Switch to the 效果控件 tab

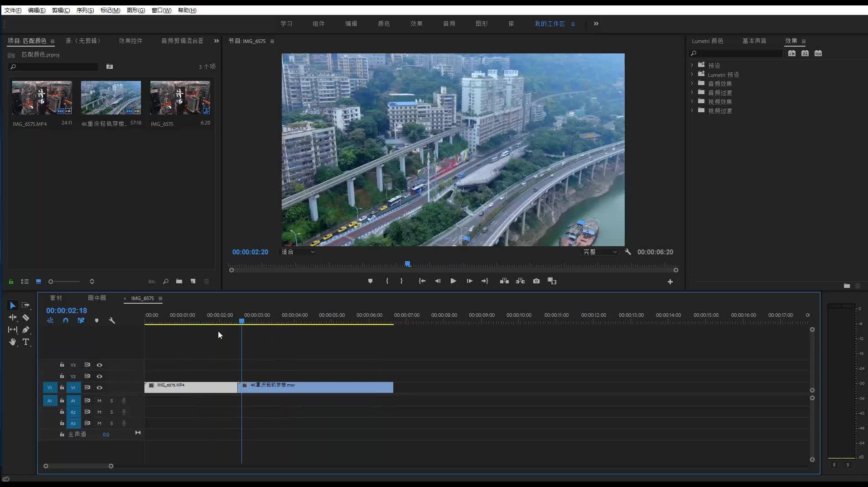coord(130,41)
